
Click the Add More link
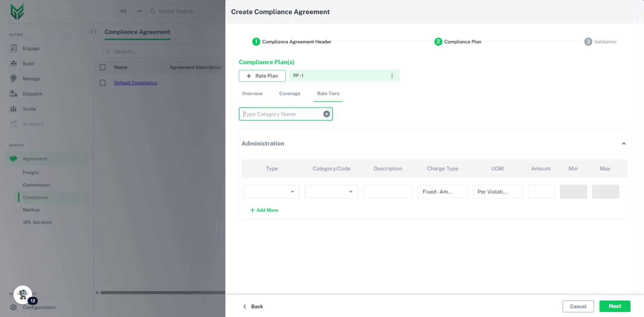(x=264, y=210)
